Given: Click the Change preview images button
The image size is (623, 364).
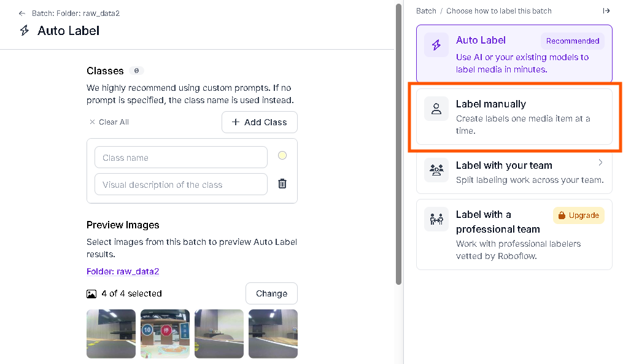Looking at the screenshot, I should 271,293.
